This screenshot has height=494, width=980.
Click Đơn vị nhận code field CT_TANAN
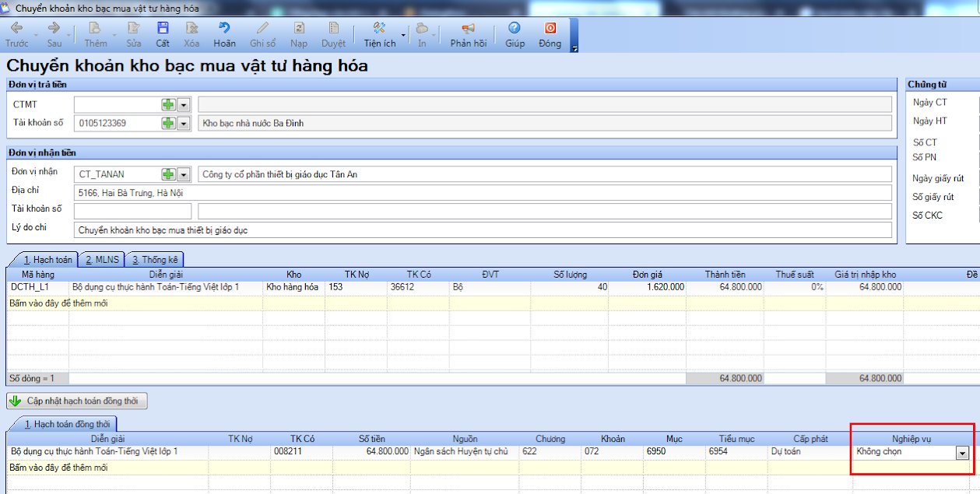[117, 174]
